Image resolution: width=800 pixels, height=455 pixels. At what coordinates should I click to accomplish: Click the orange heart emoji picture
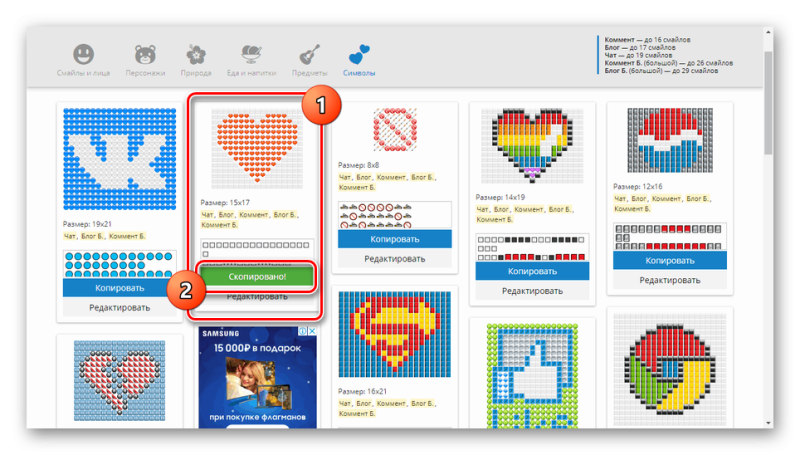(x=257, y=148)
